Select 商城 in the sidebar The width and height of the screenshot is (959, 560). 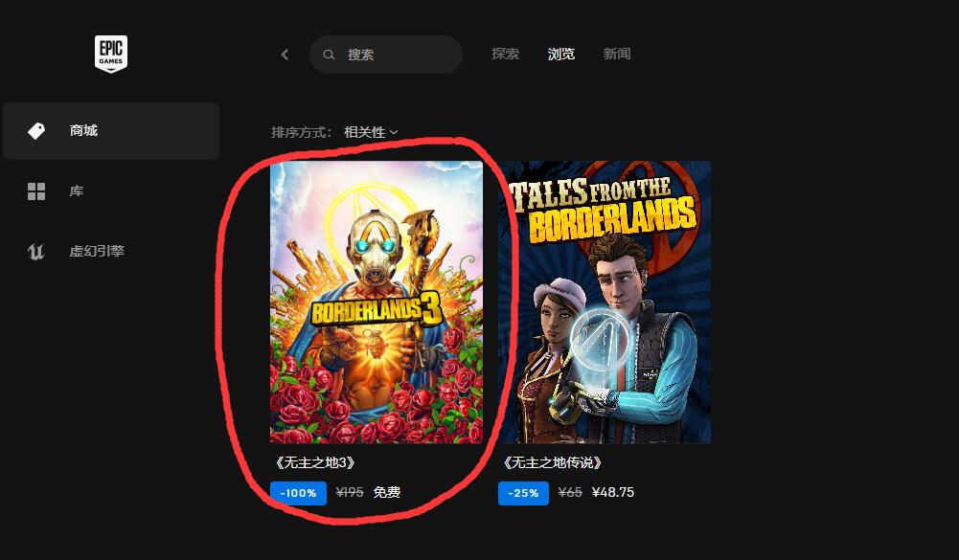click(111, 131)
